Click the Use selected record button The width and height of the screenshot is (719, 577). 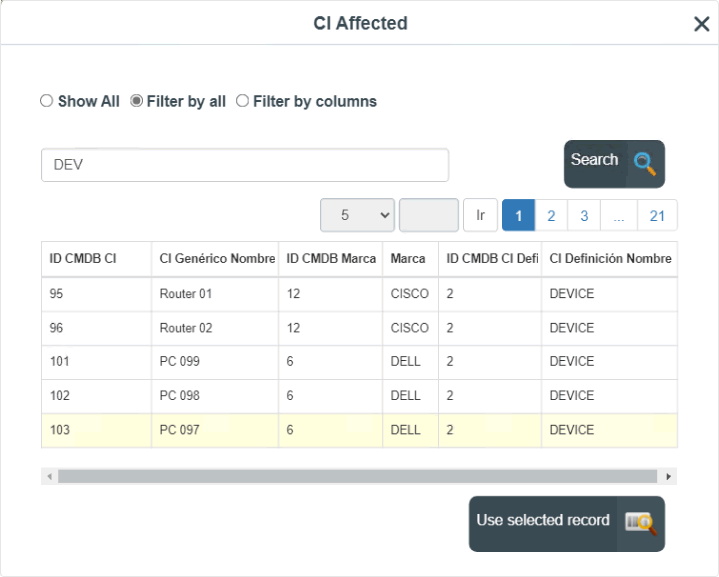[567, 524]
